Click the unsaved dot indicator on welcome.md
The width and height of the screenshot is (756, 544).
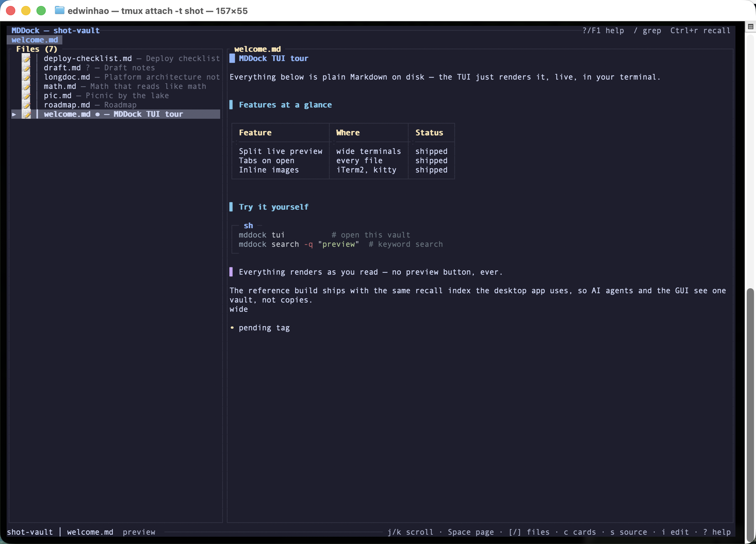point(97,114)
